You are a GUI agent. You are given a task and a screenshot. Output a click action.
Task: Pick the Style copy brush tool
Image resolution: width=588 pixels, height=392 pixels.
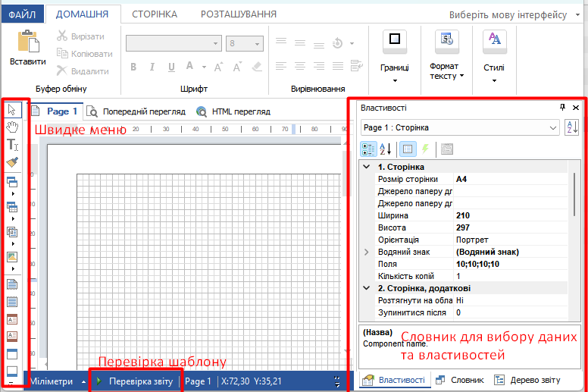pyautogui.click(x=12, y=162)
